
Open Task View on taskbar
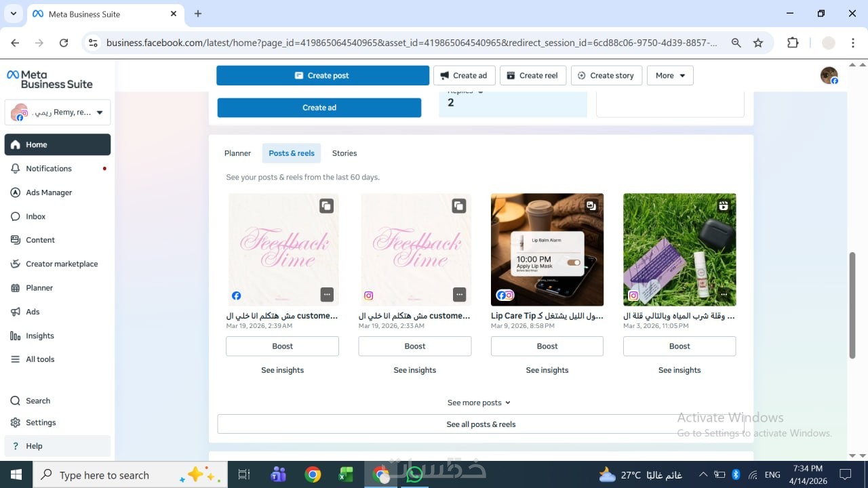[x=244, y=474]
